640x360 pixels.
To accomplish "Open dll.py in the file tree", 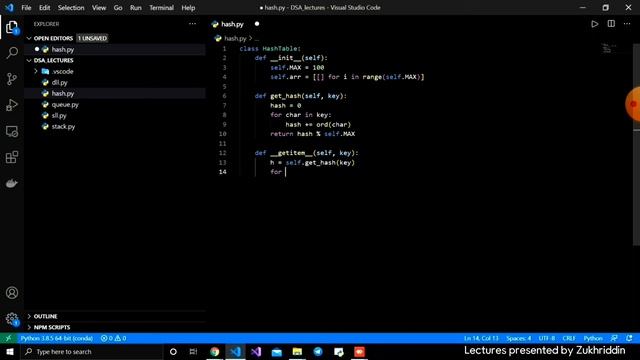I will point(60,82).
